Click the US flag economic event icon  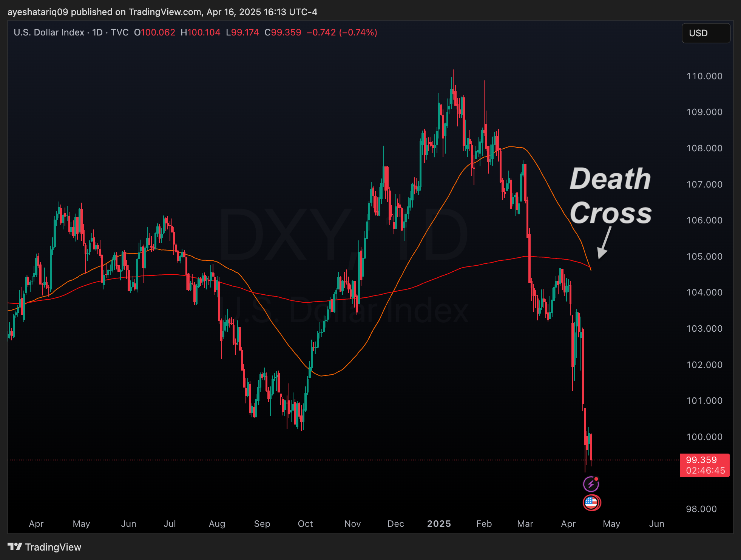[591, 503]
